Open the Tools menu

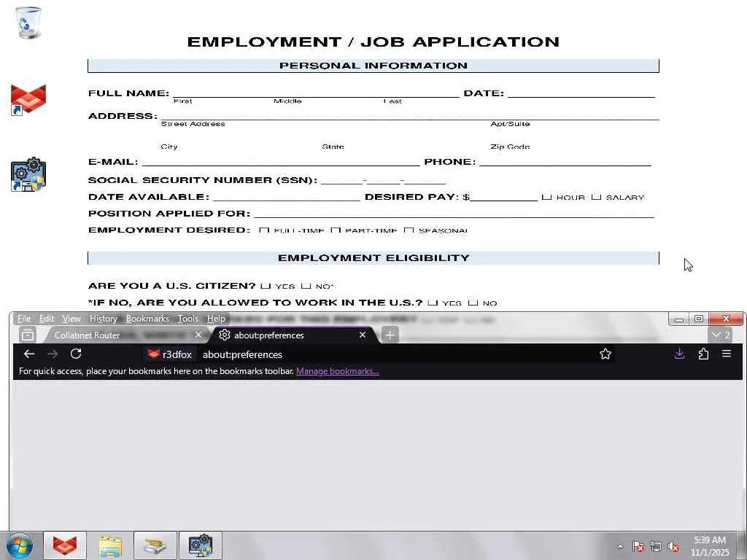tap(187, 319)
